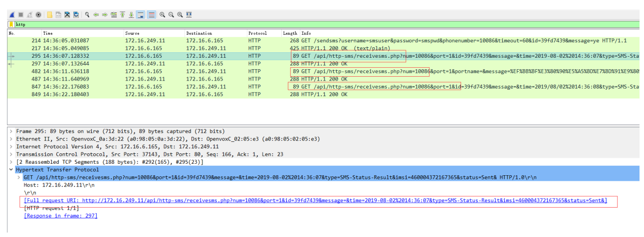Expand the Frame 295 details
Viewport: 644px width, 237px height.
point(11,131)
